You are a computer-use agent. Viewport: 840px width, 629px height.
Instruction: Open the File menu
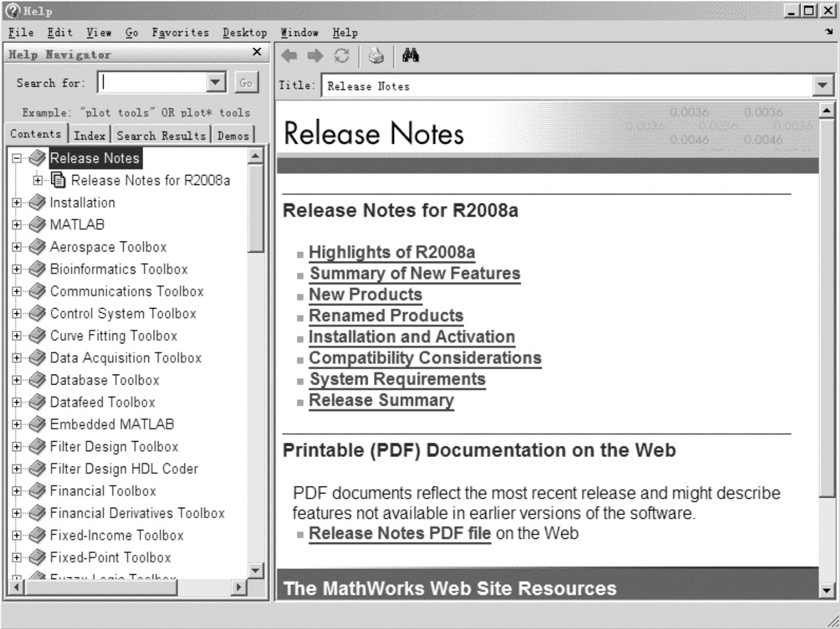[21, 33]
